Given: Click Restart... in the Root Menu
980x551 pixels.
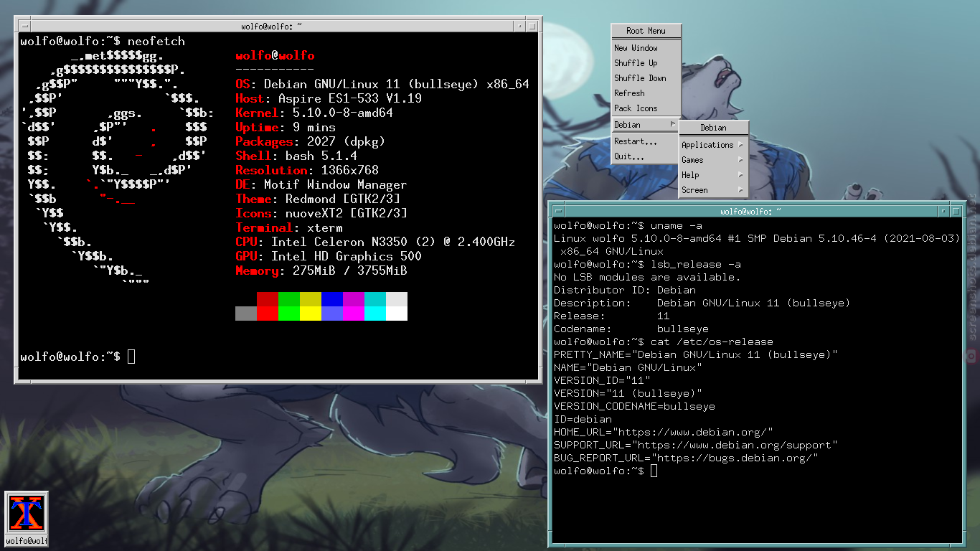Looking at the screenshot, I should click(x=646, y=141).
